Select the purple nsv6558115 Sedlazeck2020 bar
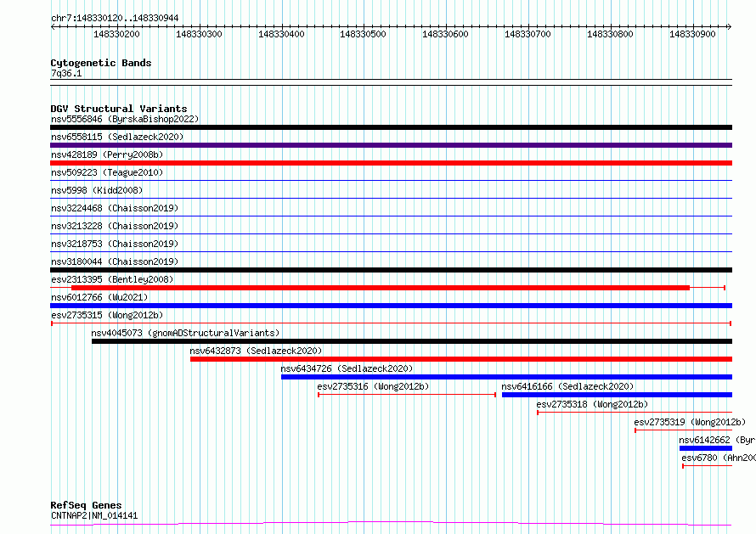Screen dimensions: 756x534 [x=391, y=145]
